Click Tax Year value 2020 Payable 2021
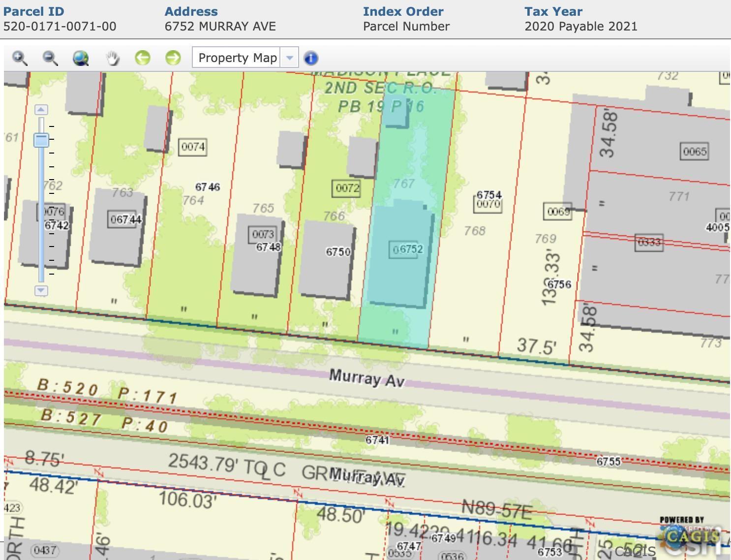Screen dimensions: 731x560 tap(581, 27)
